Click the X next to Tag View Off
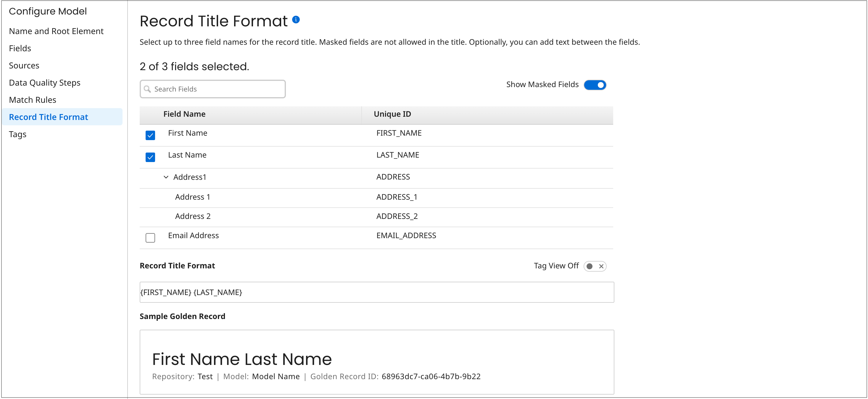Screen dimensions: 868x399 [601, 266]
